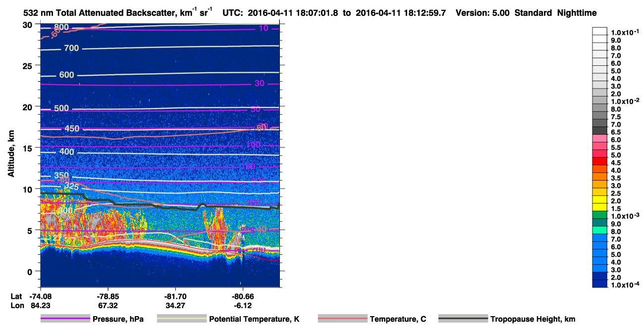The height and width of the screenshot is (330, 644).
Task: Select the darkest gray swatch above 6.5
Action: coord(599,132)
